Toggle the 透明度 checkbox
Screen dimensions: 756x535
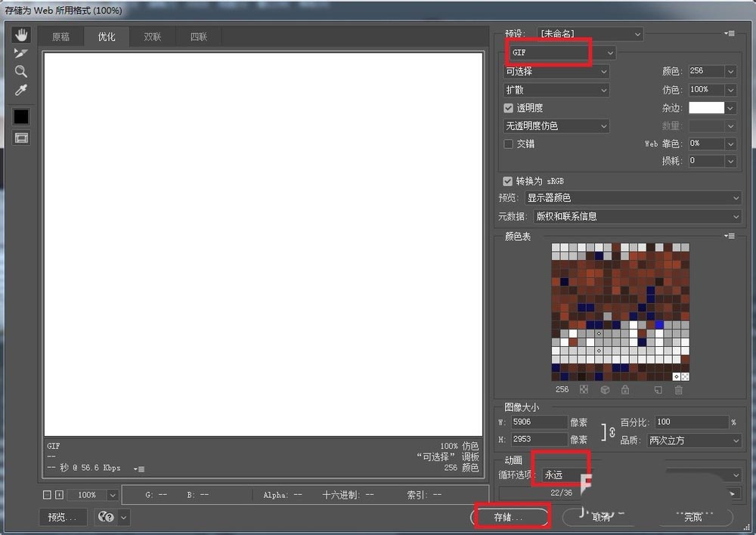(x=508, y=108)
